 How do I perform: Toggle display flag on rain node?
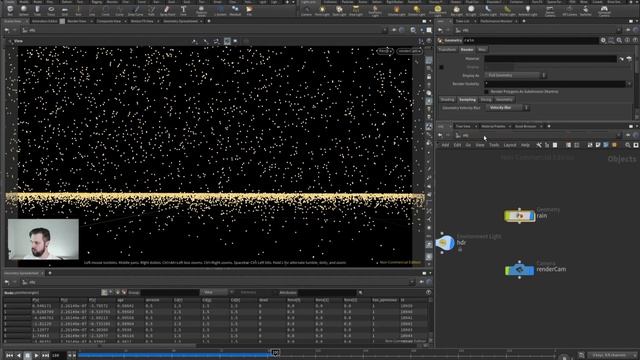click(533, 216)
